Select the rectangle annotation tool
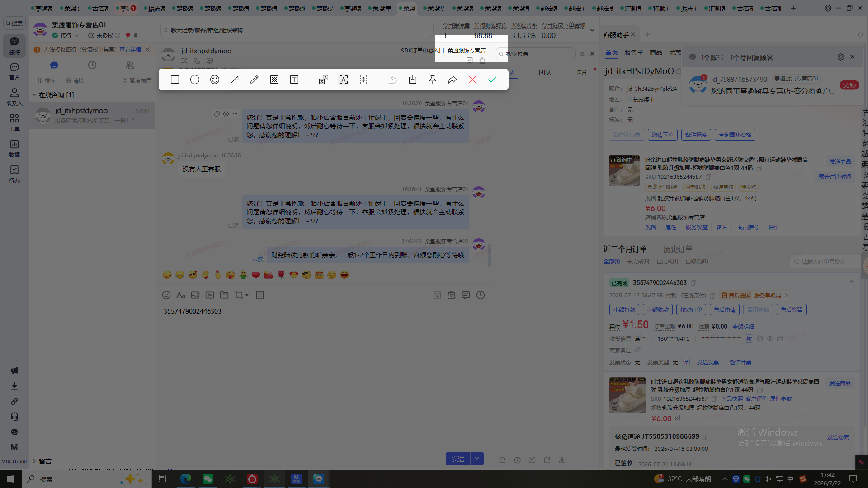The image size is (868, 488). tap(175, 80)
